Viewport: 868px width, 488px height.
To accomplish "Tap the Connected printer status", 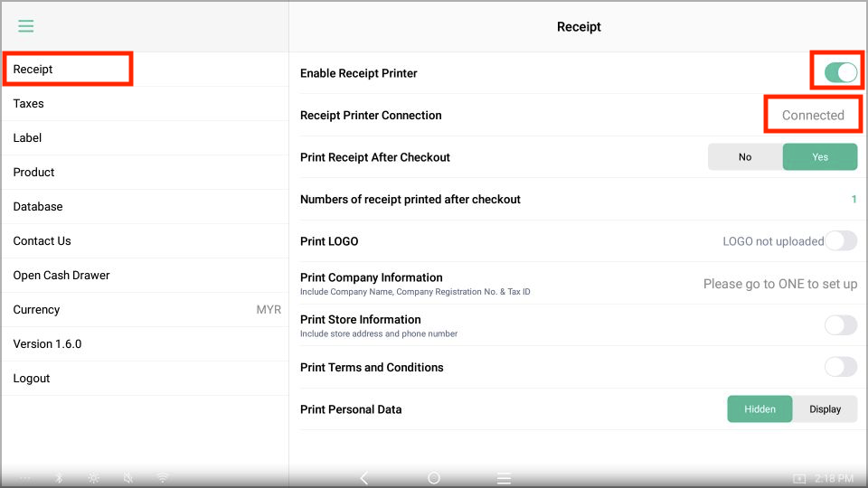I will (813, 115).
